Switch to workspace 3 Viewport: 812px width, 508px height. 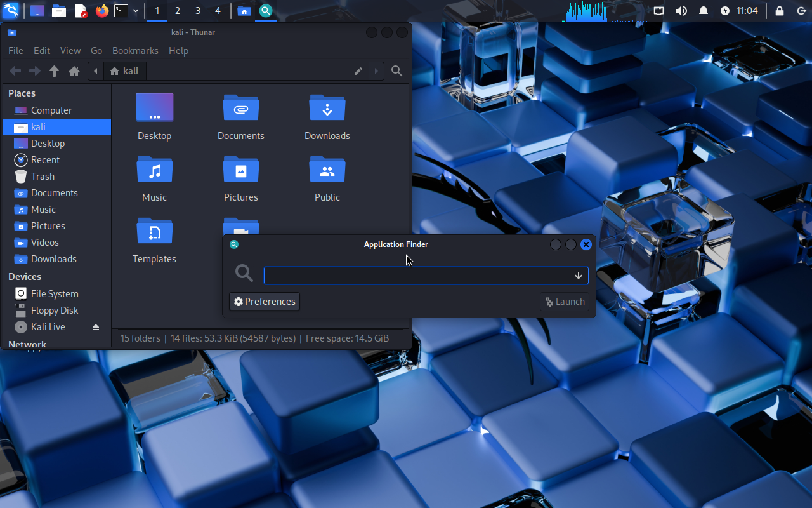pyautogui.click(x=198, y=11)
